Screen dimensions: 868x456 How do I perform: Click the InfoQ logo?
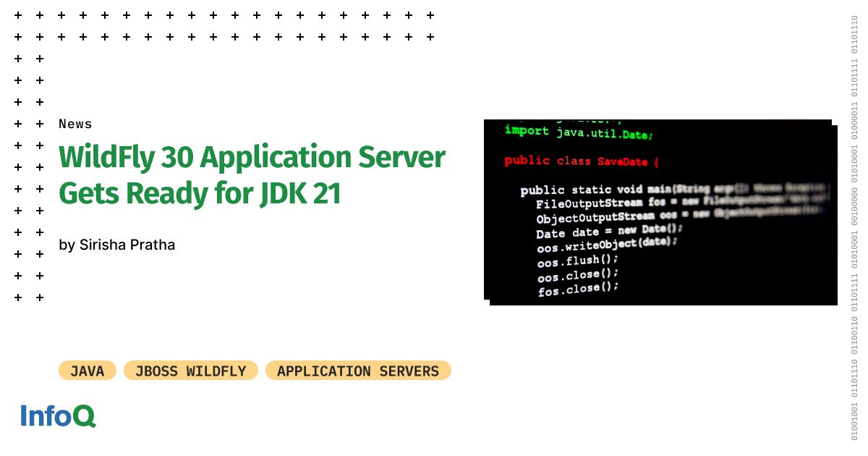[x=58, y=415]
